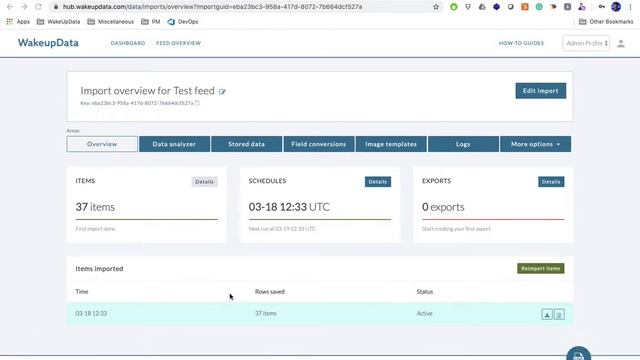Viewport: 640px width, 360px height.
Task: Open the Chrome profile avatar
Action: coord(616,7)
